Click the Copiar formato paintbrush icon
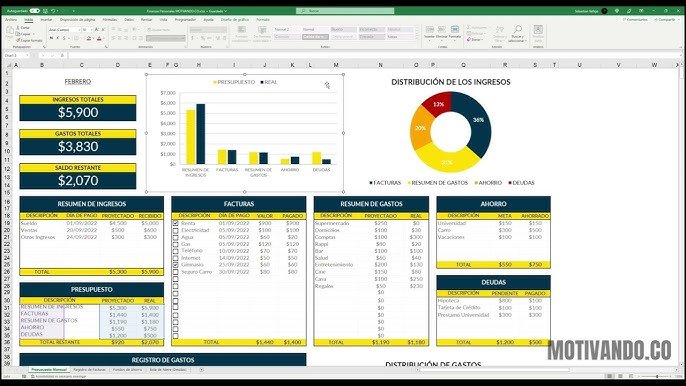Image resolution: width=686 pixels, height=386 pixels. tap(18, 40)
